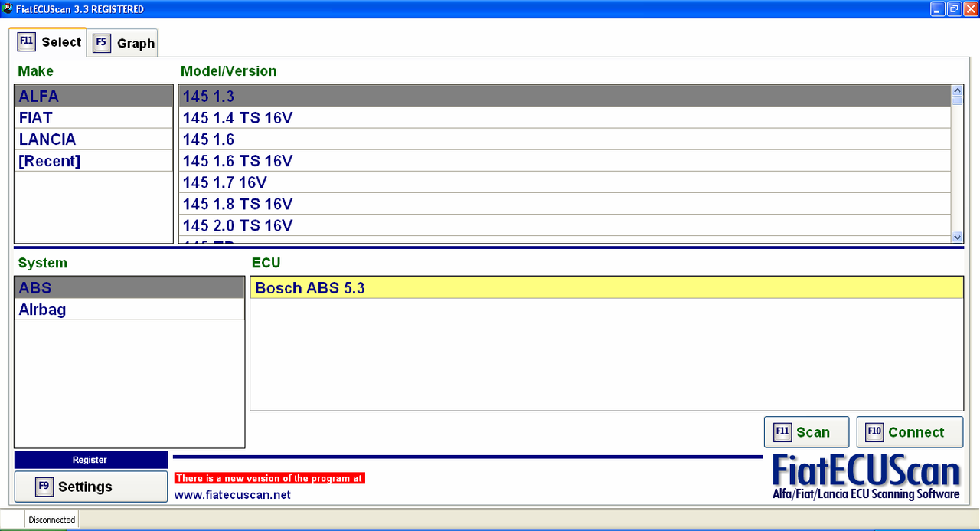Click the F9 key icon on Settings
Image resolution: width=980 pixels, height=531 pixels.
click(44, 487)
